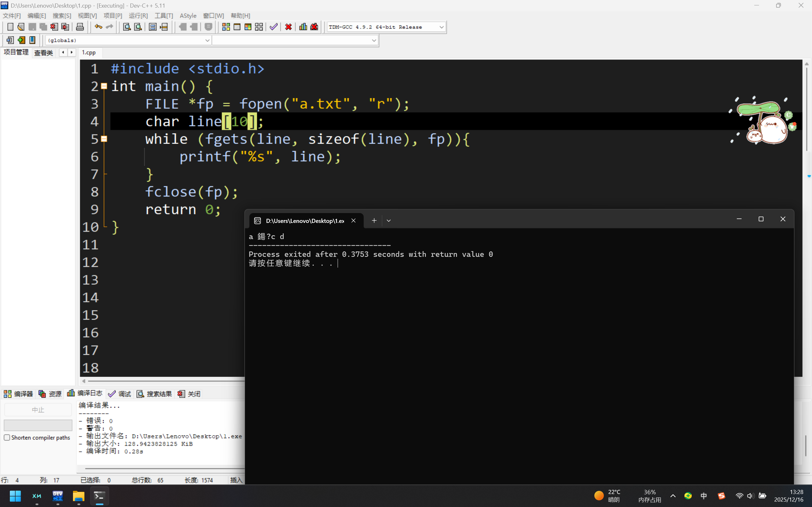Image resolution: width=812 pixels, height=507 pixels.
Task: Open File Explorer from the taskbar
Action: pos(78,496)
